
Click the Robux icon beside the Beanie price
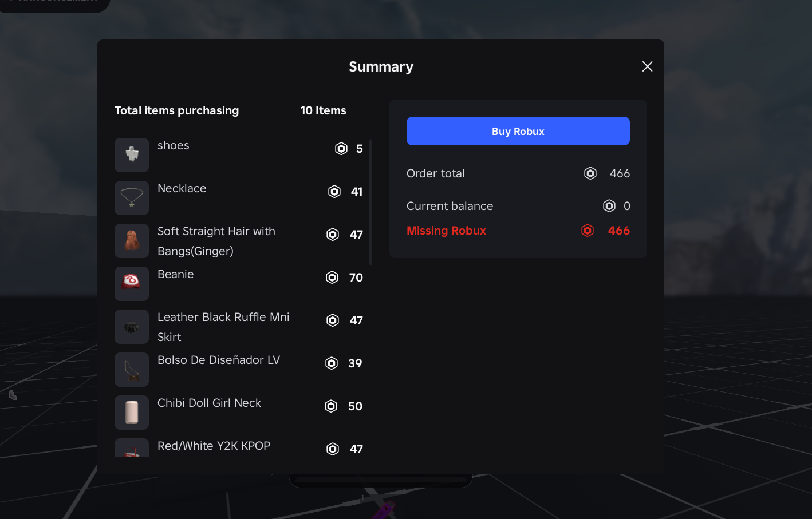(332, 278)
